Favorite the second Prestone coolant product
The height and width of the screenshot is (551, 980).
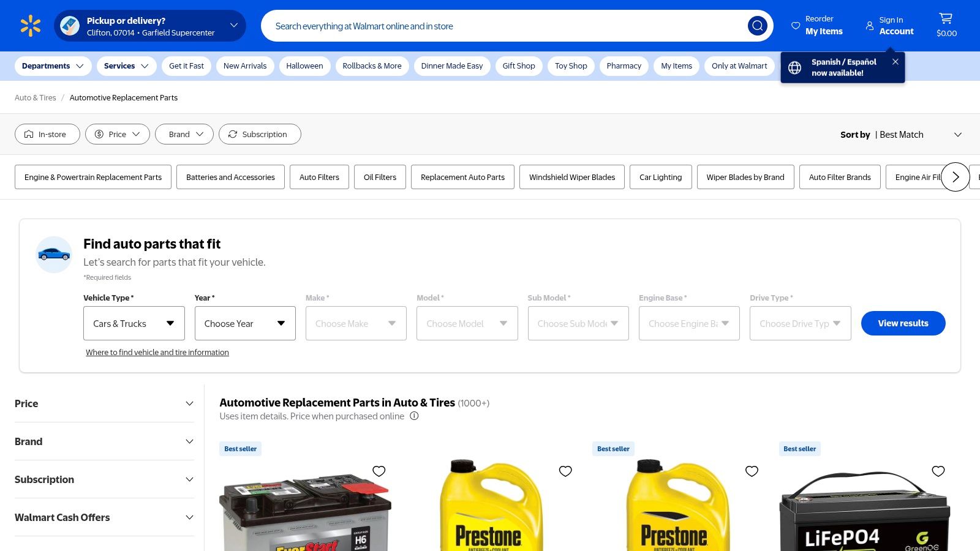(x=752, y=471)
